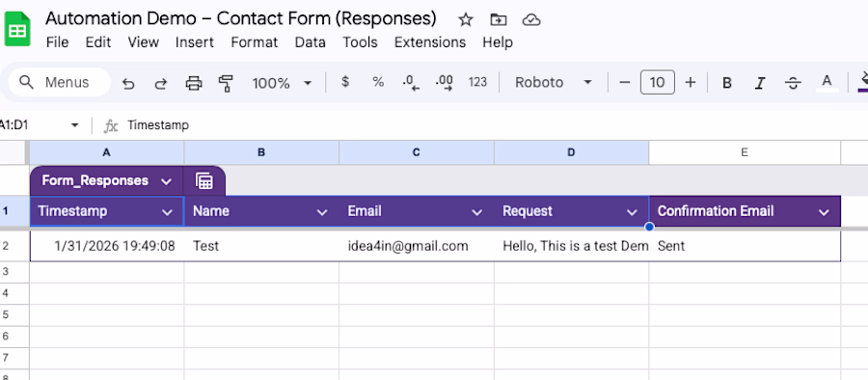The image size is (868, 380).
Task: Increase font size with plus button
Action: (x=690, y=83)
